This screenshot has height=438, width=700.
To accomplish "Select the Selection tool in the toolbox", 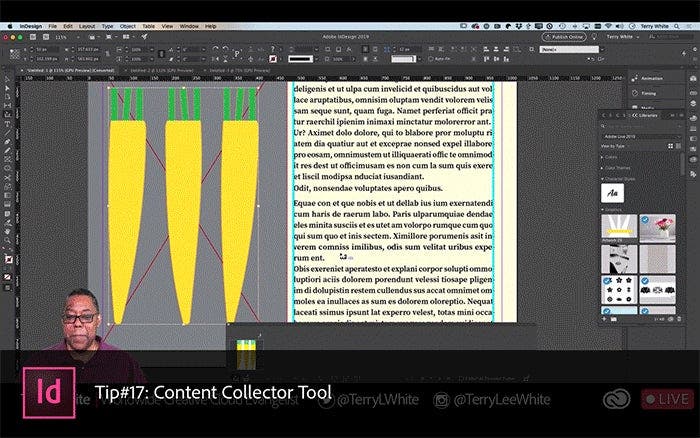I will (x=7, y=78).
